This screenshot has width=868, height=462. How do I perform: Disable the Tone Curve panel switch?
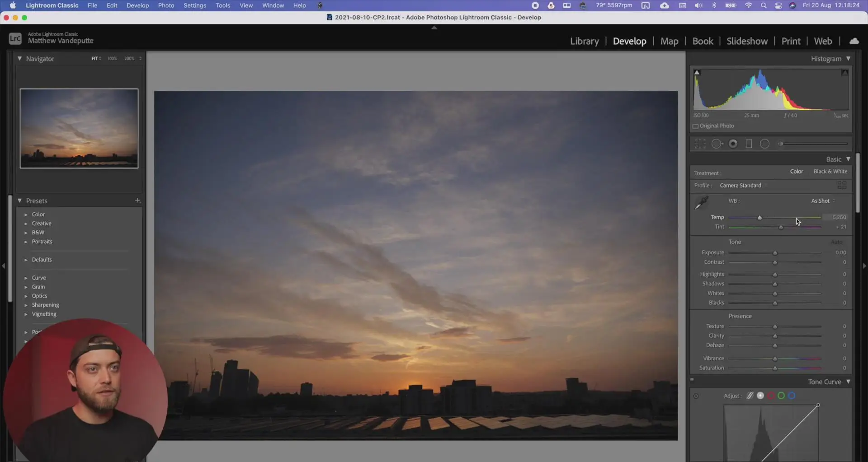coord(692,379)
